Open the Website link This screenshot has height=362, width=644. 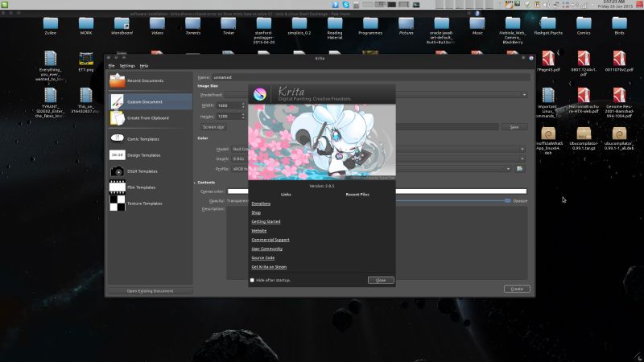click(258, 231)
